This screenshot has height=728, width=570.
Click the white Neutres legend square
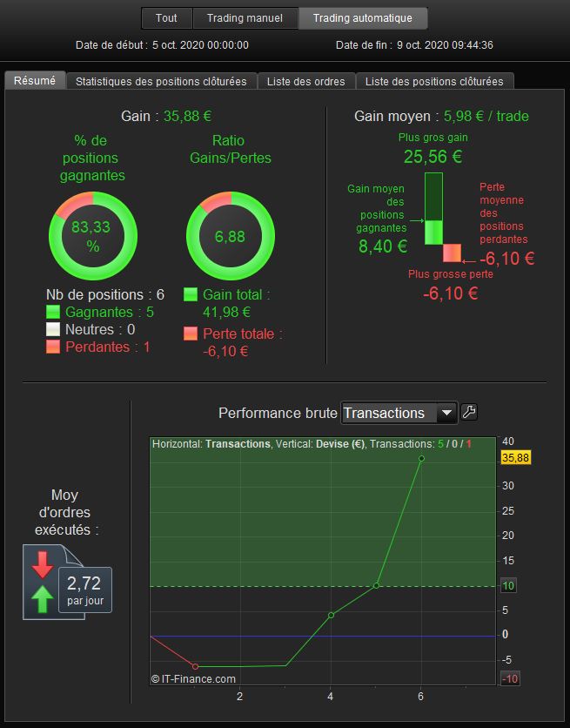pos(53,329)
